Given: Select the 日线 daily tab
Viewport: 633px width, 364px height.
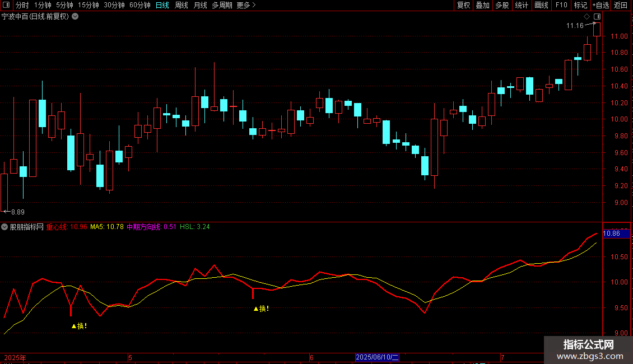Looking at the screenshot, I should 162,5.
